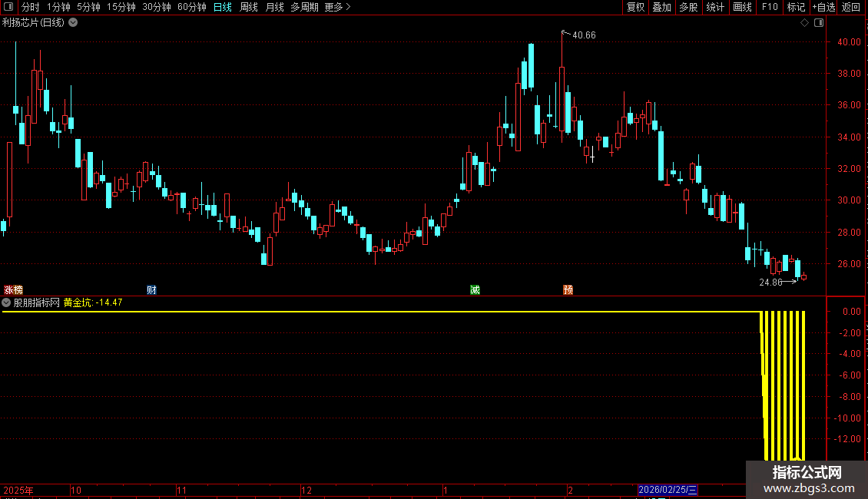Open F10 company info
868x499 pixels.
click(x=770, y=7)
